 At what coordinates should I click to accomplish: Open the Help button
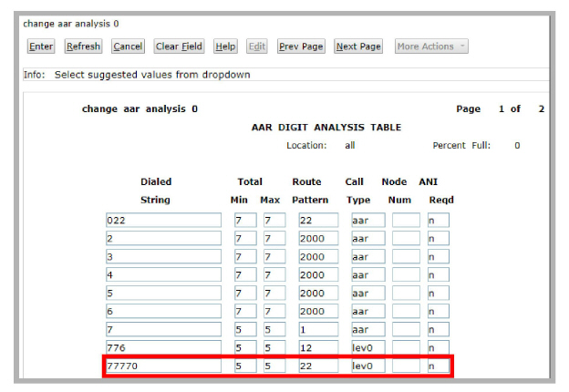point(225,46)
